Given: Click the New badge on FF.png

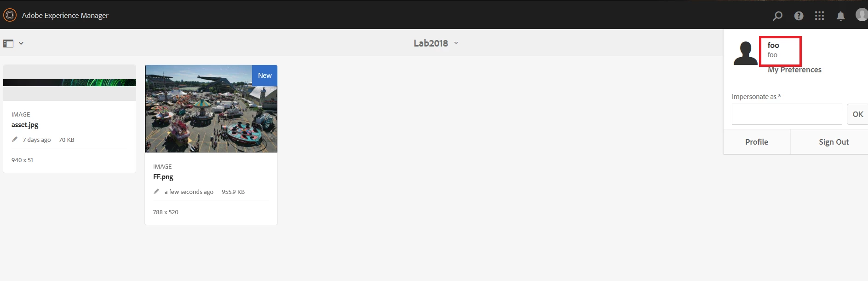Looking at the screenshot, I should [x=264, y=76].
